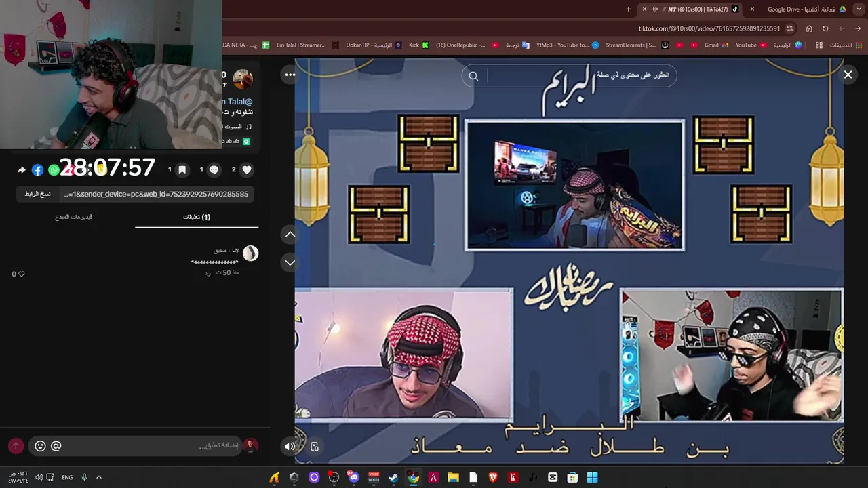Open the three-dot options menu beside the video
The width and height of the screenshot is (868, 488).
pos(290,75)
